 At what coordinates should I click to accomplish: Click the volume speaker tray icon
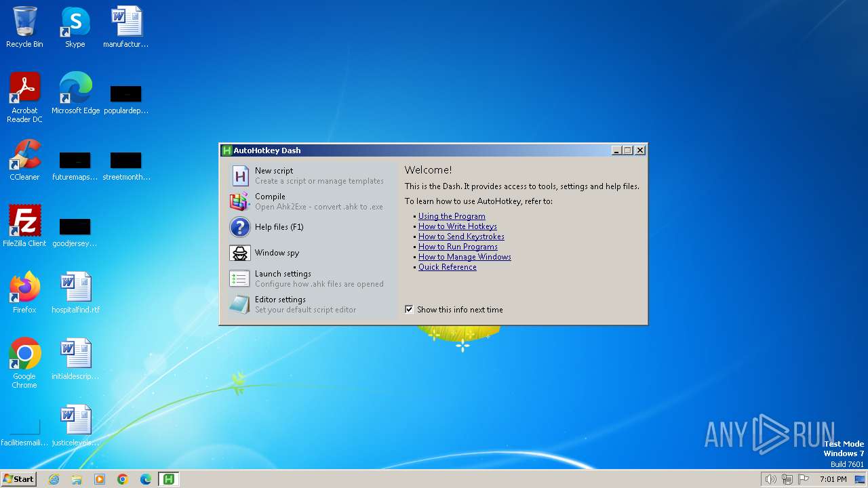(770, 479)
